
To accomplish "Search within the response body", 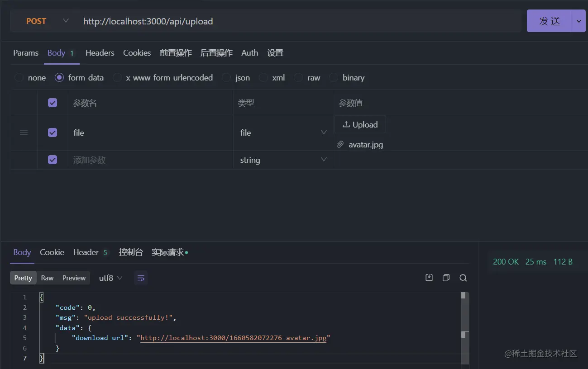I will click(x=463, y=278).
